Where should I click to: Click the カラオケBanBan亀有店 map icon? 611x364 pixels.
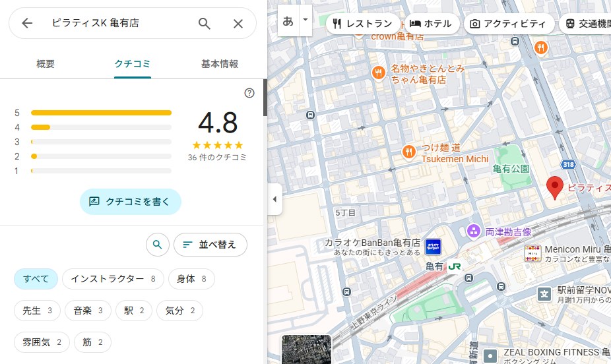(433, 247)
